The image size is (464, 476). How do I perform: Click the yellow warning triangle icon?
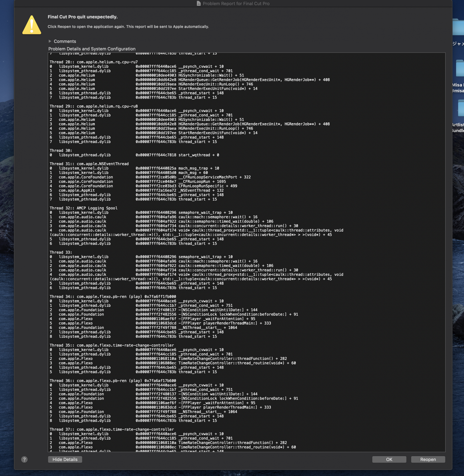32,25
